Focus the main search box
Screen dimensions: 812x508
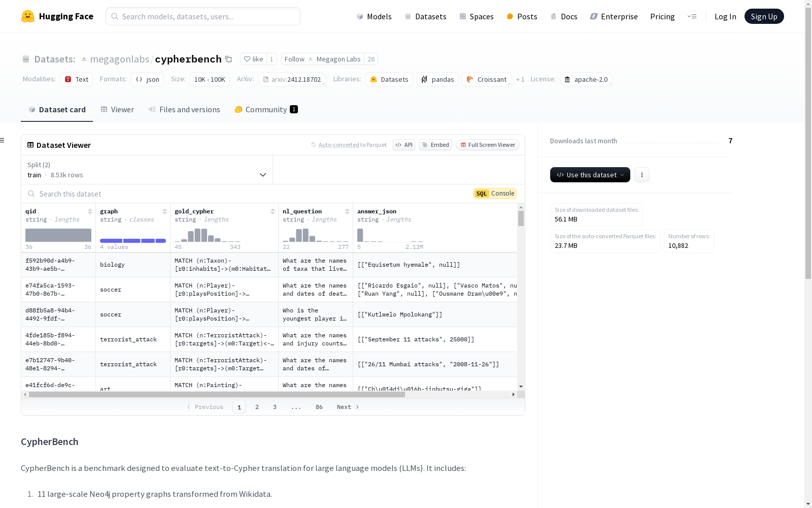[203, 16]
